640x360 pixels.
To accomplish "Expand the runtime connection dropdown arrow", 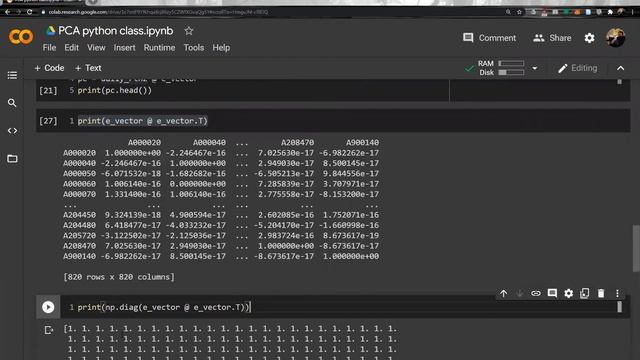I will (535, 68).
